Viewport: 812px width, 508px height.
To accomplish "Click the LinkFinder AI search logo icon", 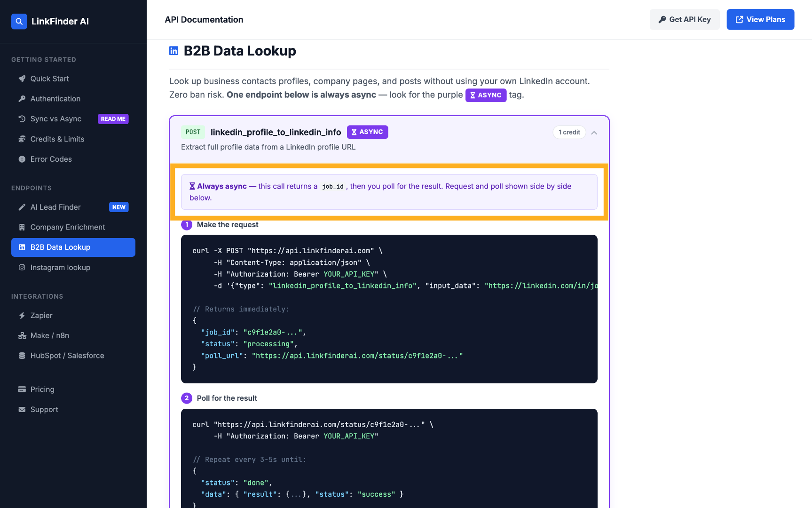I will (x=19, y=21).
